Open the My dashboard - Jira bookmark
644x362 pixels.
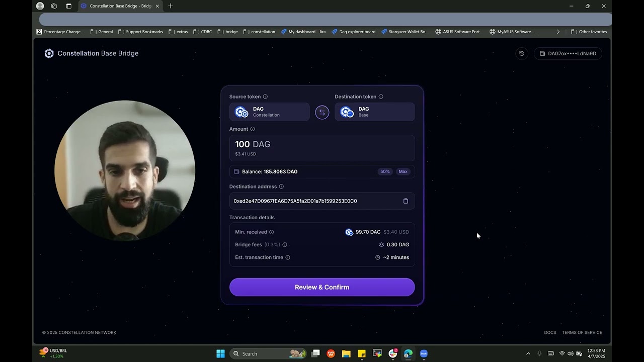coord(303,32)
